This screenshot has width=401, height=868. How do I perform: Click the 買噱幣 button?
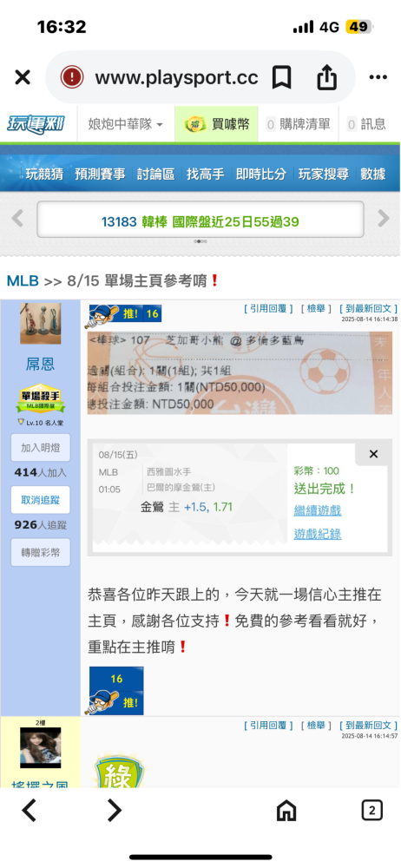[x=217, y=124]
